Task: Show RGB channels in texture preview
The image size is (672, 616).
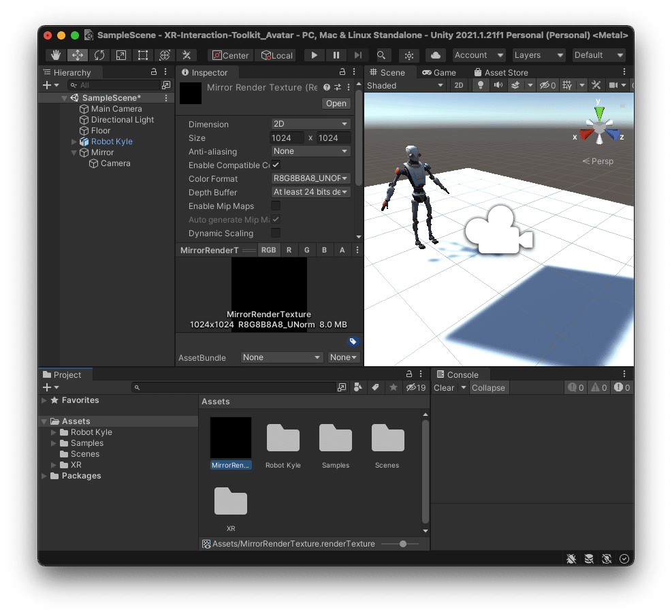Action: pyautogui.click(x=269, y=250)
